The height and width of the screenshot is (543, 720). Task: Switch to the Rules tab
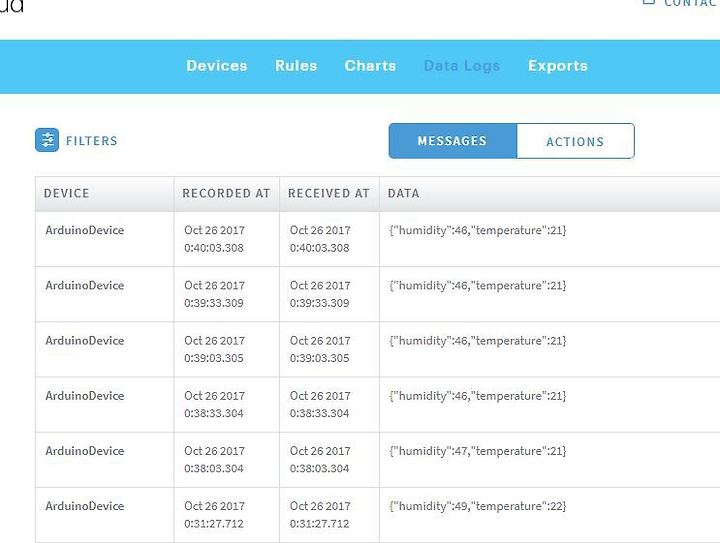(296, 66)
